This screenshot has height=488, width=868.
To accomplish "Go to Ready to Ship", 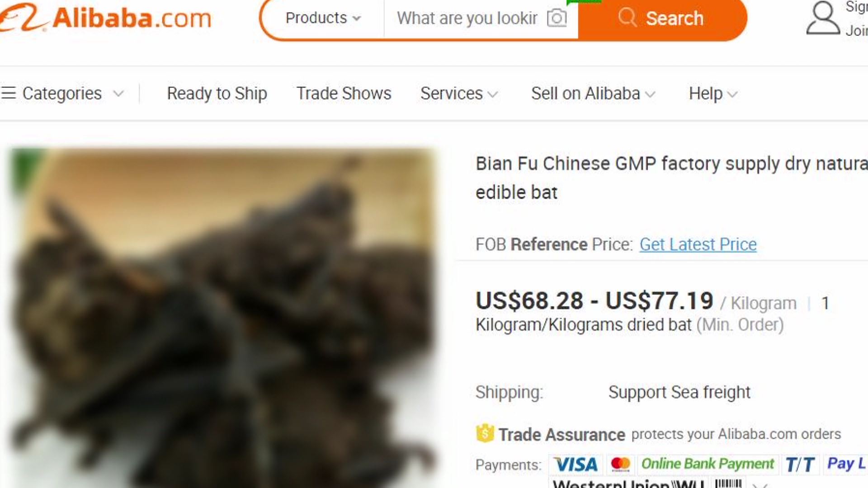I will click(x=217, y=94).
